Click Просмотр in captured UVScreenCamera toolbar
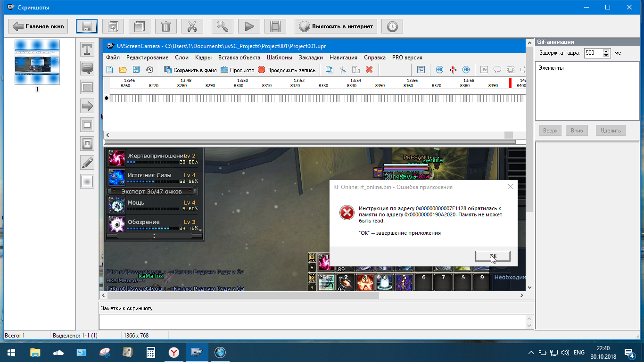 (238, 70)
